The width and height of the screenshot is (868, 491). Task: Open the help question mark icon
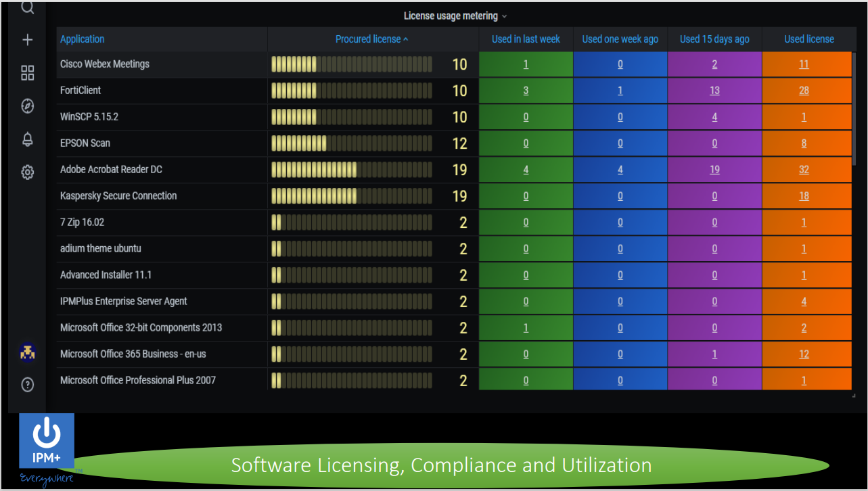pyautogui.click(x=27, y=385)
